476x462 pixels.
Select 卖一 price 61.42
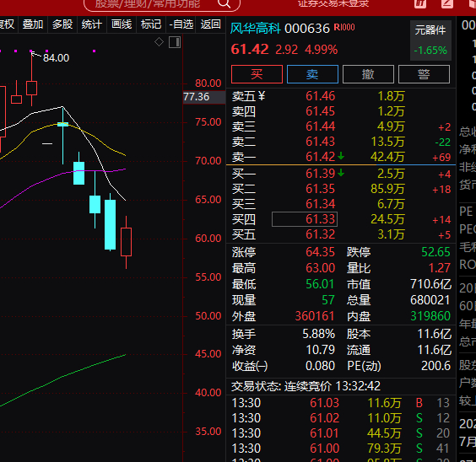point(320,157)
